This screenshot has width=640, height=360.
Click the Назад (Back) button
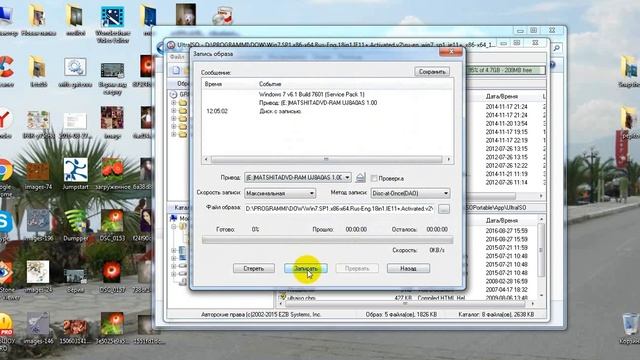pos(408,269)
